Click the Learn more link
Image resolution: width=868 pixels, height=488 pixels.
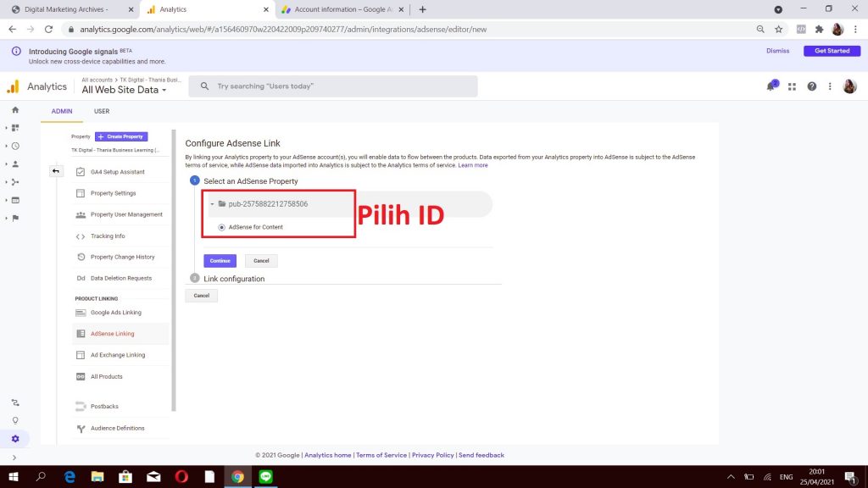click(473, 165)
